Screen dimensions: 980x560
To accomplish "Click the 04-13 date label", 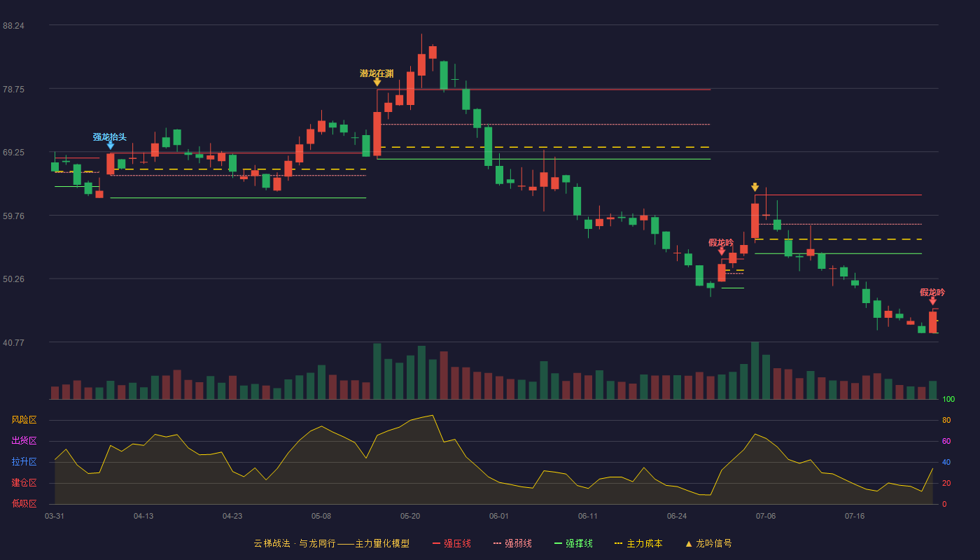I will tap(143, 516).
